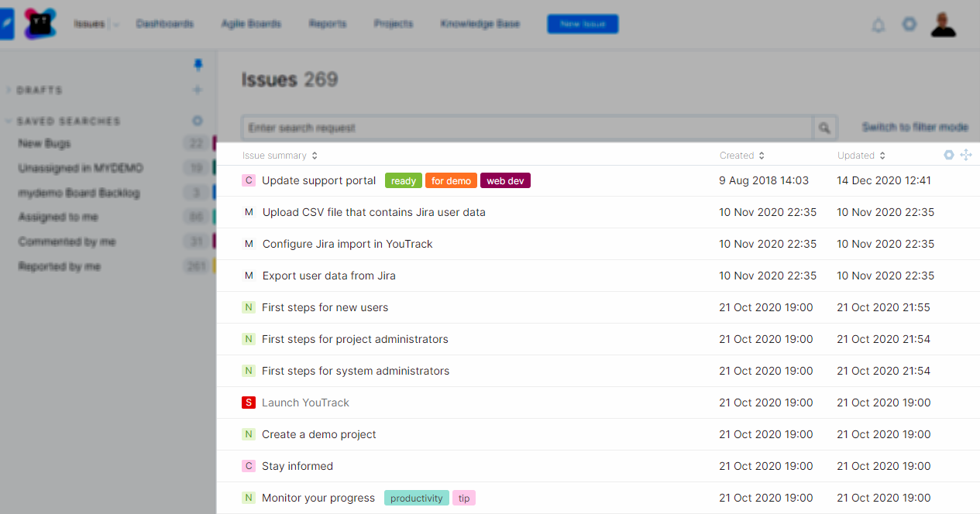
Task: Open Unassigned in MYDEMO saved search
Action: [81, 168]
